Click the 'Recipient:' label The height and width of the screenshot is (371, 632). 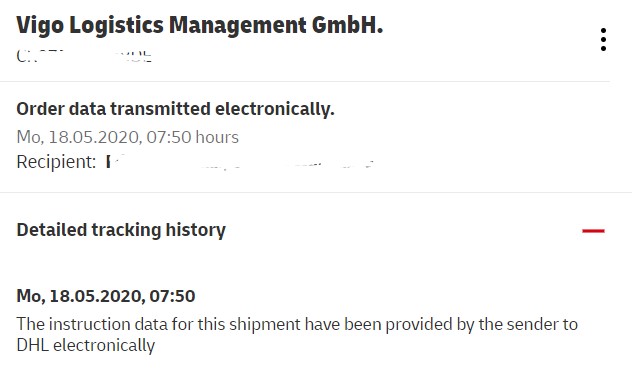[56, 162]
